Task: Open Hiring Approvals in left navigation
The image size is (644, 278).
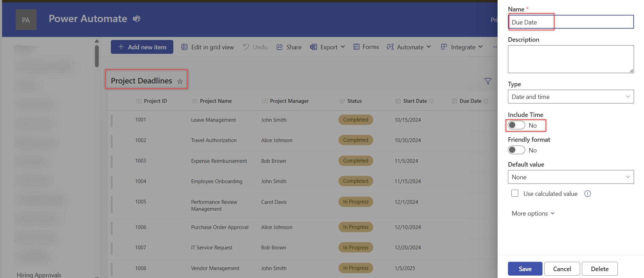Action: pyautogui.click(x=39, y=275)
